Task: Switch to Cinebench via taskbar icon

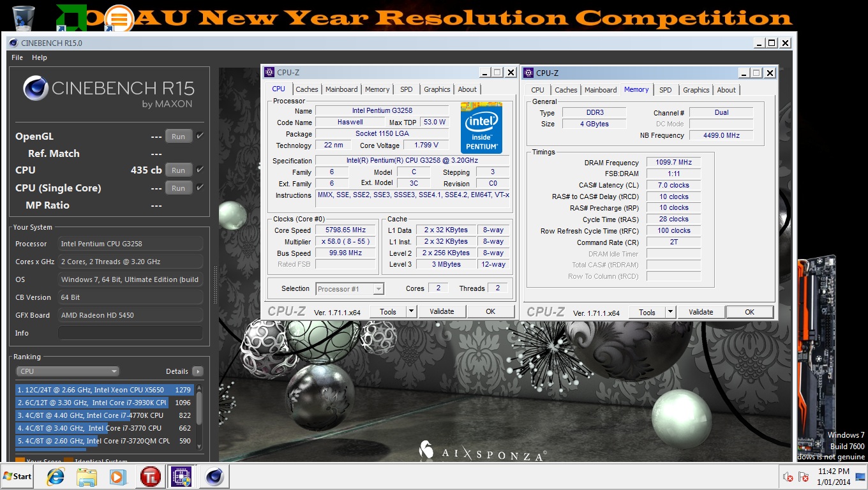Action: [214, 477]
